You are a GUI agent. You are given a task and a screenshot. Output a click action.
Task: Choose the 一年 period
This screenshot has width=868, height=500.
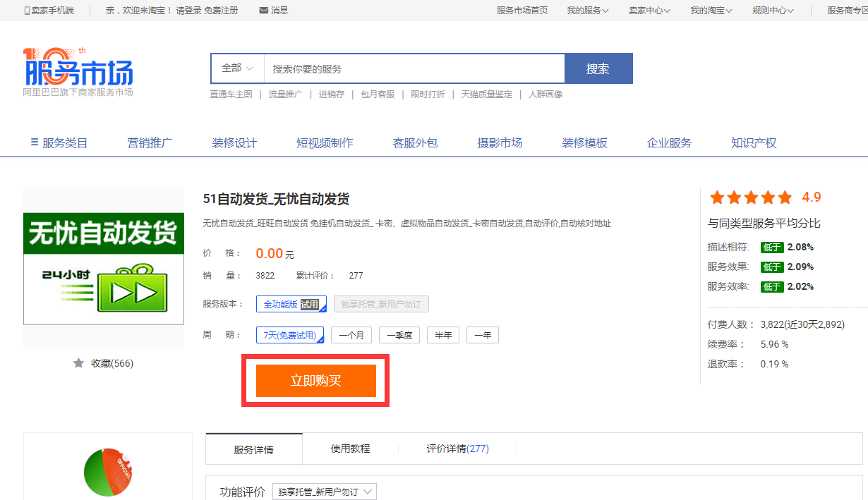pos(483,335)
